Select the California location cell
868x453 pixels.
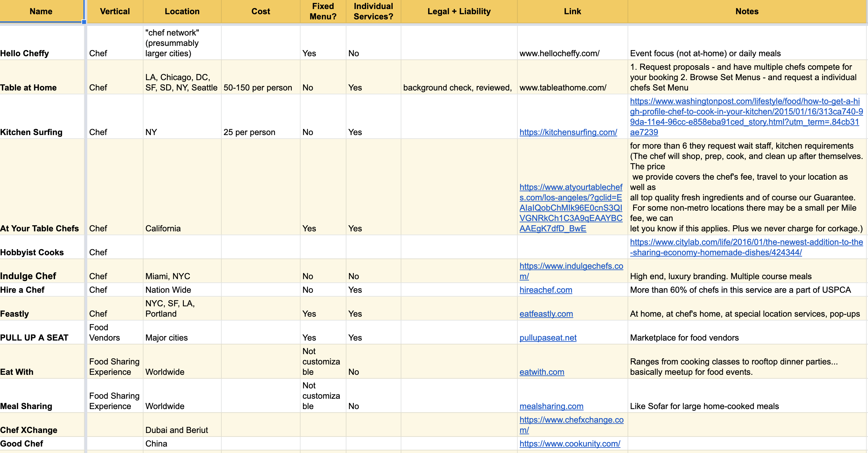pyautogui.click(x=182, y=187)
